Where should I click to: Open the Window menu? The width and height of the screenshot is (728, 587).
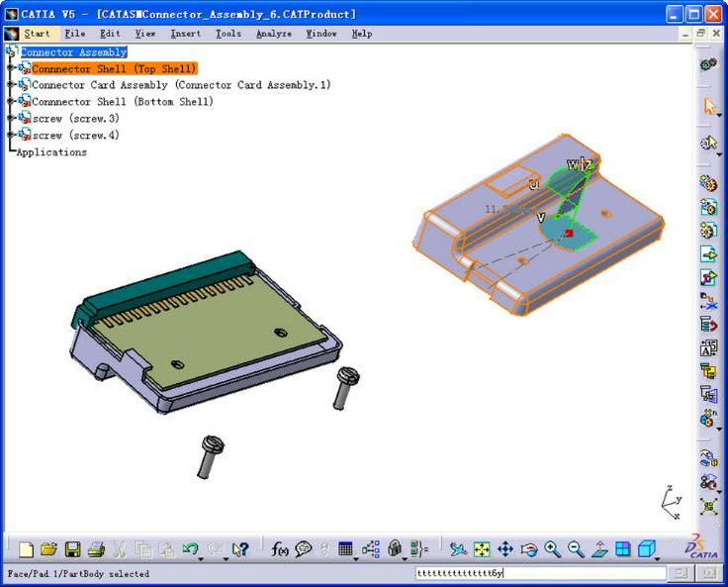(321, 34)
